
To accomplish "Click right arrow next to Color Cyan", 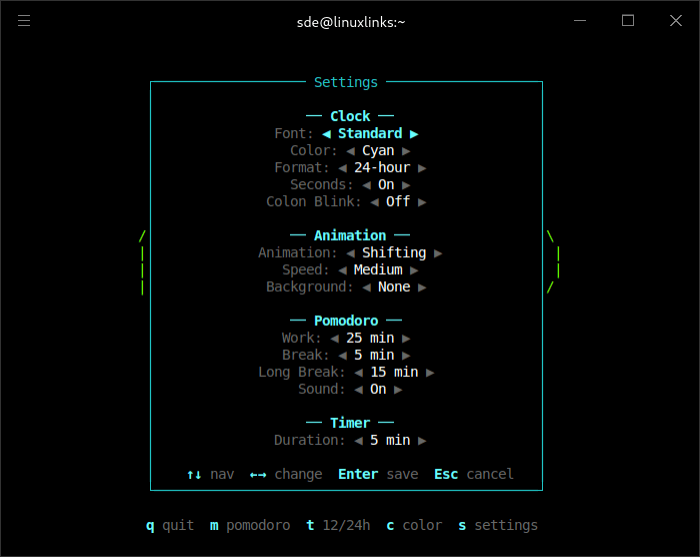I will (406, 151).
